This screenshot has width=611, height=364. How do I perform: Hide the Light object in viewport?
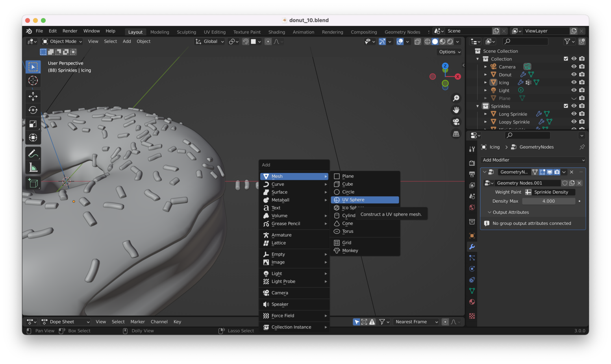(574, 90)
